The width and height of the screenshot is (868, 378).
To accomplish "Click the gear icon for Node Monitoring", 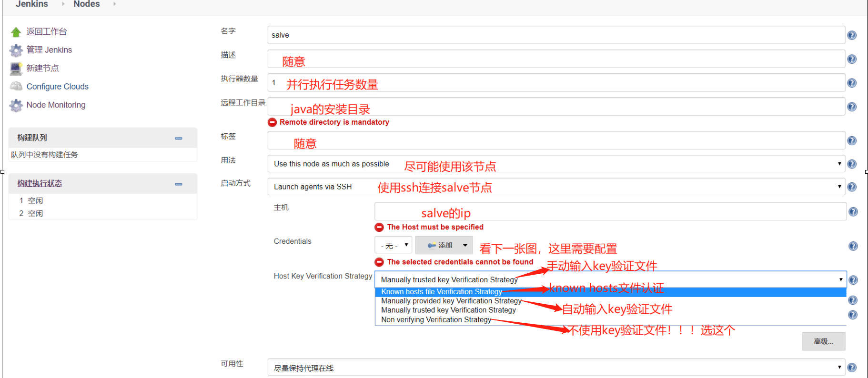I will click(16, 105).
